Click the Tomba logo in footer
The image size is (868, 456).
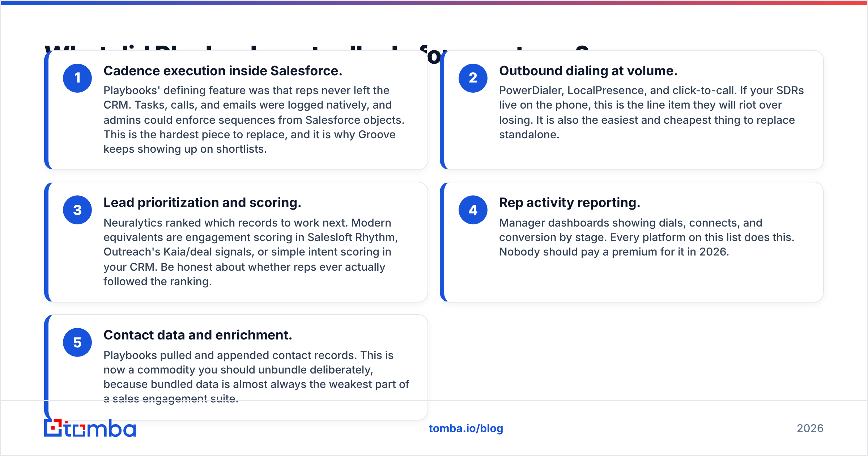(90, 428)
